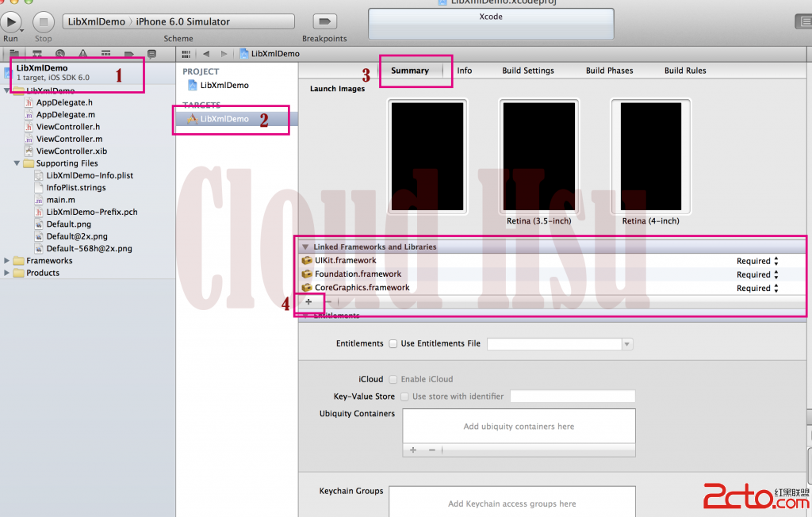Check Use store with identifier
812x517 pixels.
pyautogui.click(x=405, y=396)
